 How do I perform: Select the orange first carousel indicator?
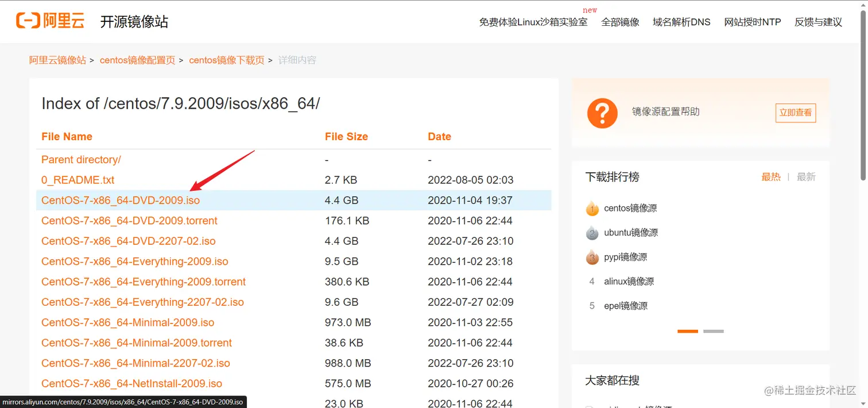(x=688, y=331)
